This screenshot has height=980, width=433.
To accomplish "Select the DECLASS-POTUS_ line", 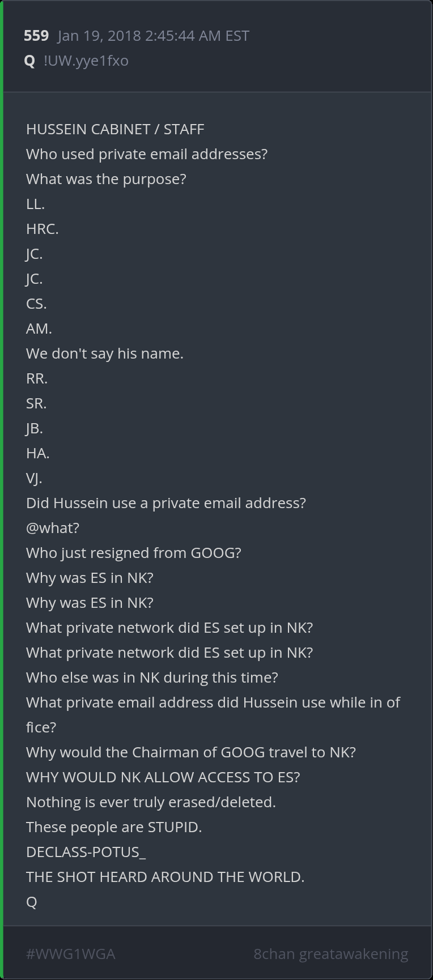I will pos(86,852).
